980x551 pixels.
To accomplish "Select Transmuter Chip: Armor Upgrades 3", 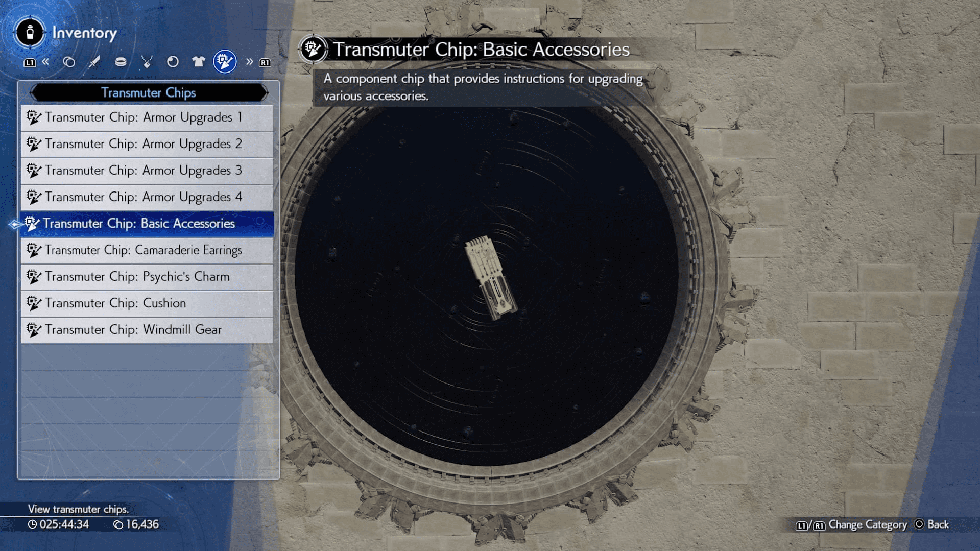I will click(147, 171).
